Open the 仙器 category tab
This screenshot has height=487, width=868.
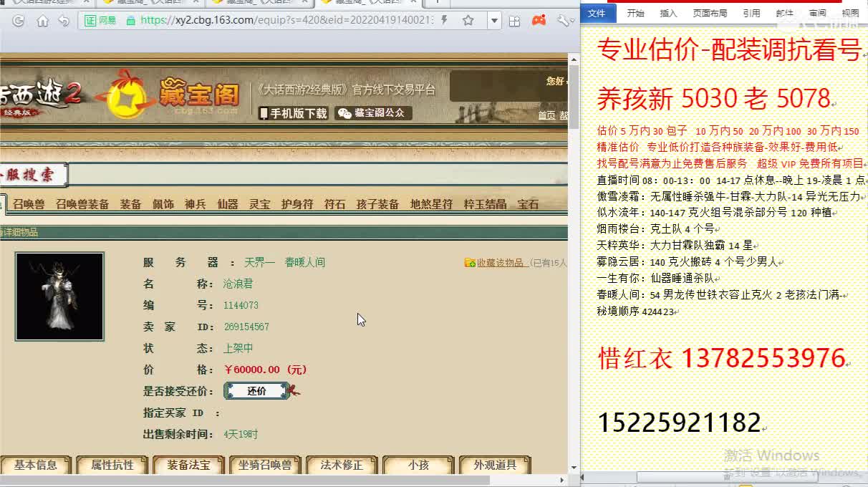coord(227,204)
